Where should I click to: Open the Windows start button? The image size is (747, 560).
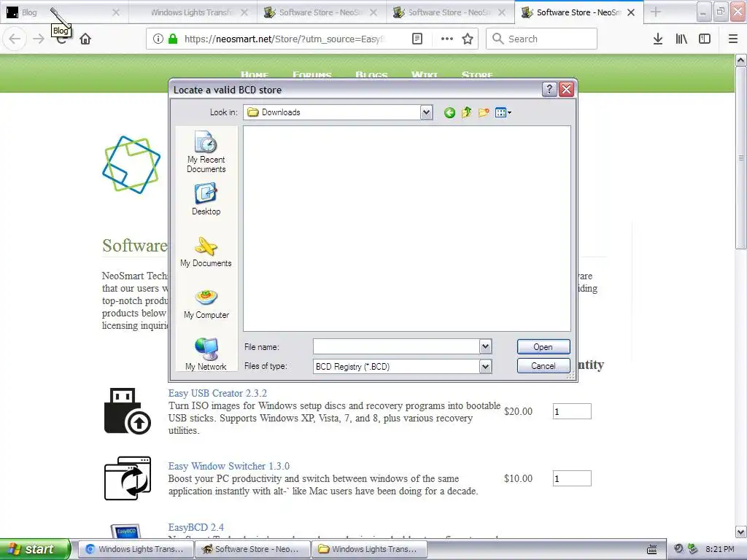tap(34, 549)
